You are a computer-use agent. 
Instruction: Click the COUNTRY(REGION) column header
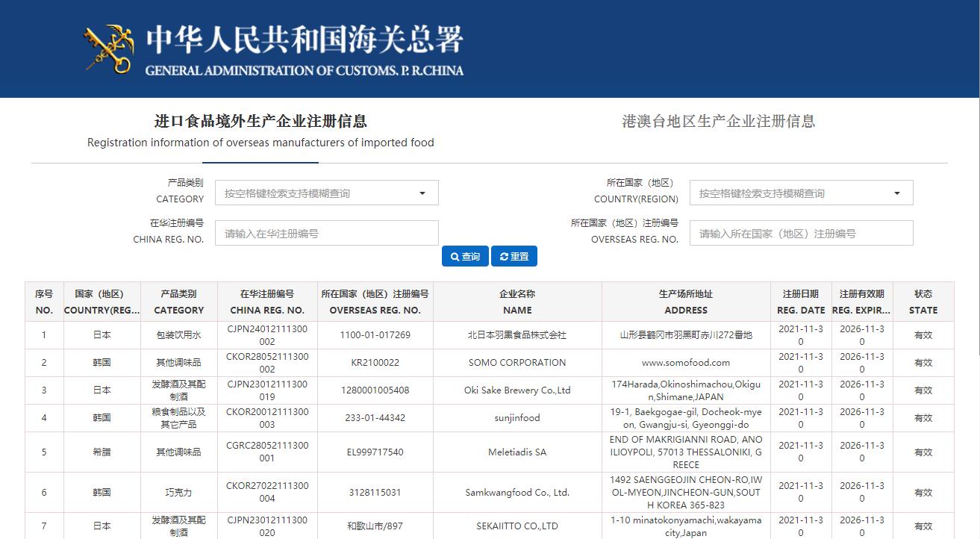coord(102,302)
